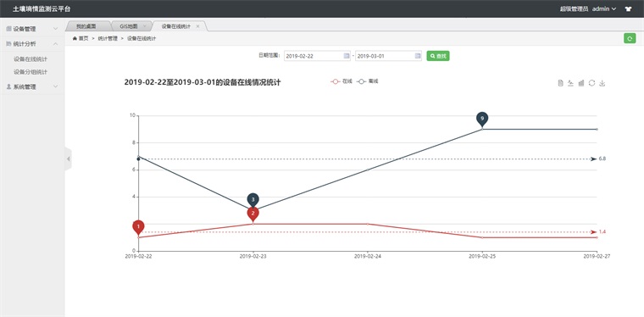Toggle 在线 series in chart legend
Viewport: 644px width, 317px height.
(341, 81)
